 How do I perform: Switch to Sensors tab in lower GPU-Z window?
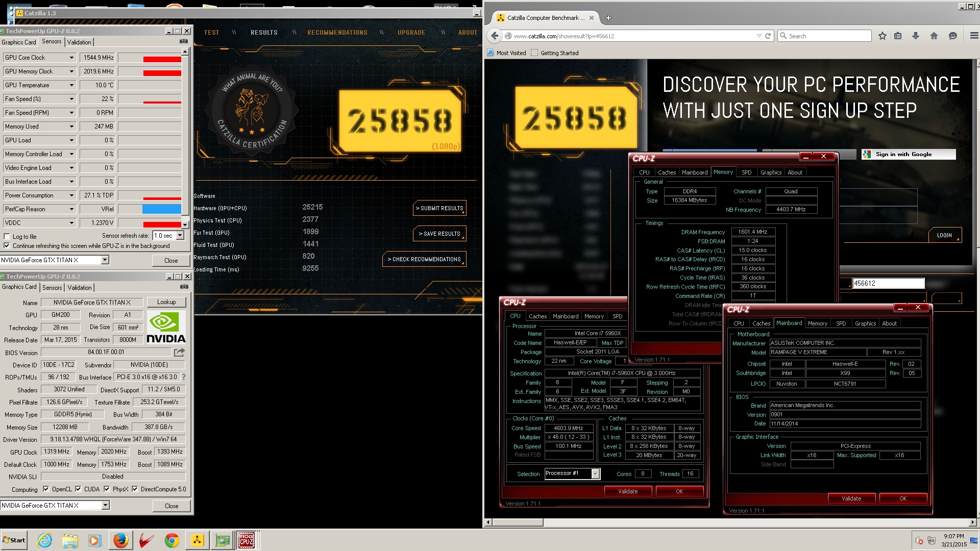click(52, 288)
